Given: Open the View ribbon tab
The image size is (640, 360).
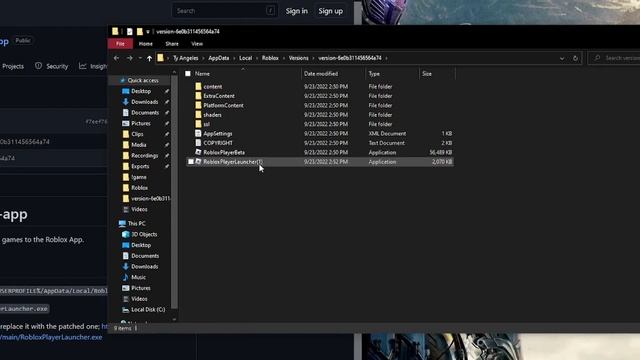Looking at the screenshot, I should (197, 44).
